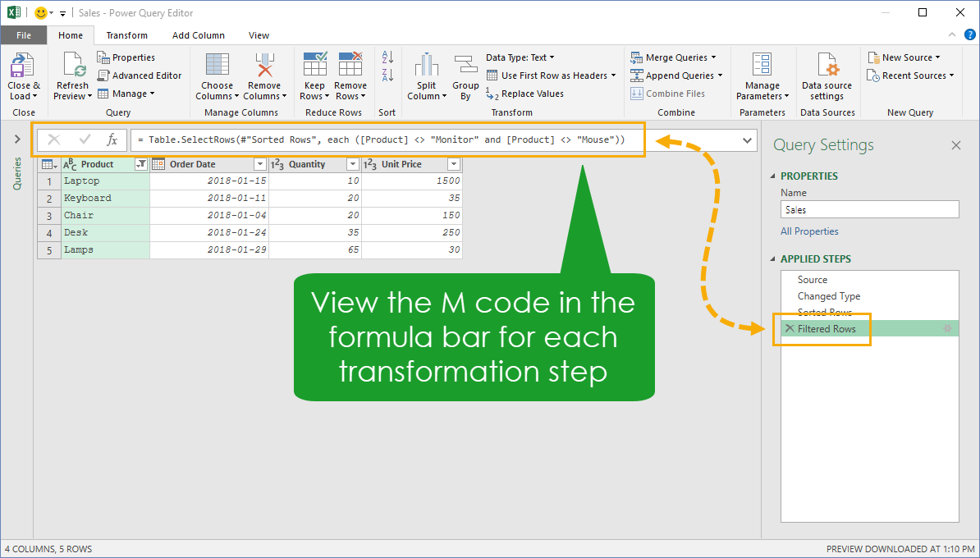The image size is (980, 558).
Task: Confirm formula with the checkmark icon
Action: (x=85, y=140)
